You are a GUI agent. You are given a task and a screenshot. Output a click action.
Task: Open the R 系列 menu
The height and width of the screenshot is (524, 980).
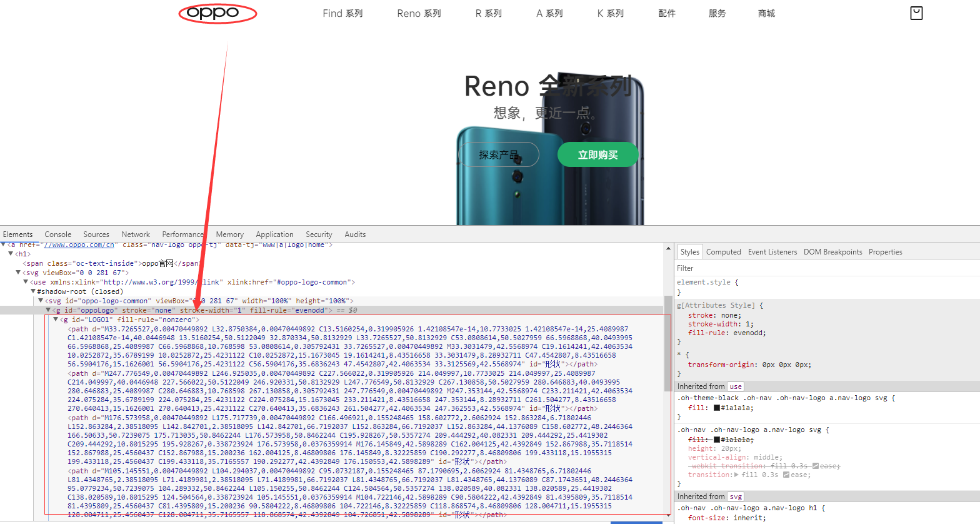pos(488,13)
